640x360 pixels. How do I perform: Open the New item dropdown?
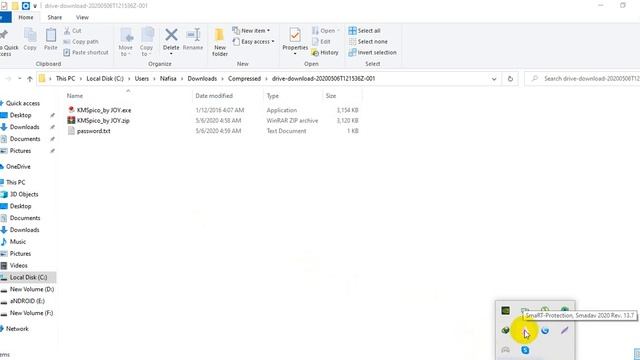point(251,31)
